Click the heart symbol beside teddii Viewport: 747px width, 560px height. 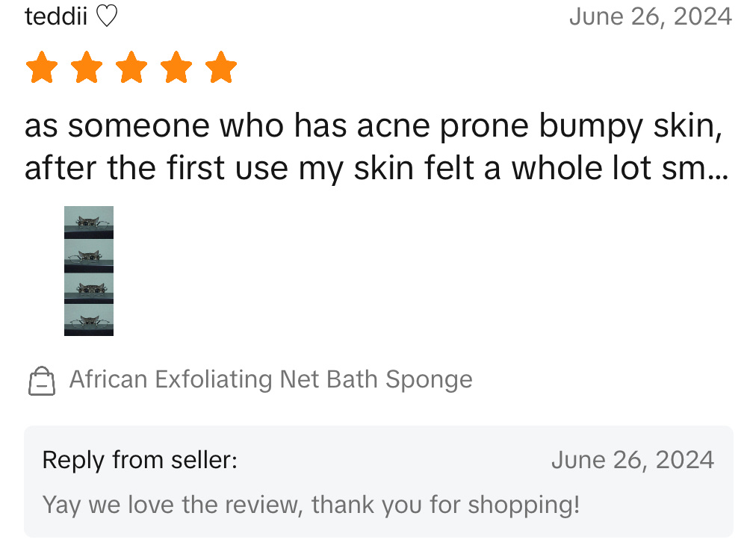pyautogui.click(x=107, y=16)
